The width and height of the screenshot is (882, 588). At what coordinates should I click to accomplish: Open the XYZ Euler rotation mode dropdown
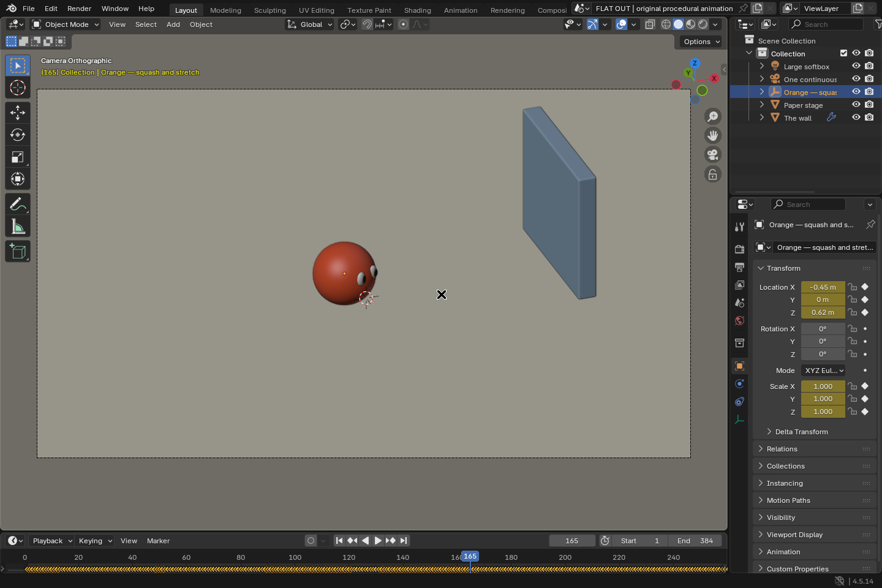(x=823, y=371)
